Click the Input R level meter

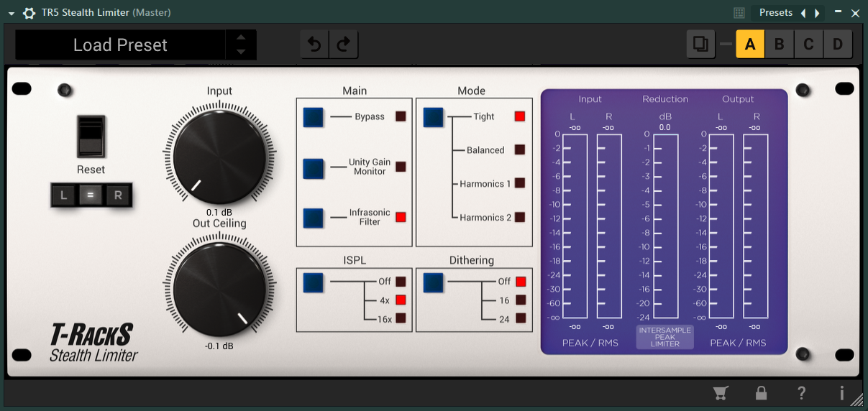(609, 226)
